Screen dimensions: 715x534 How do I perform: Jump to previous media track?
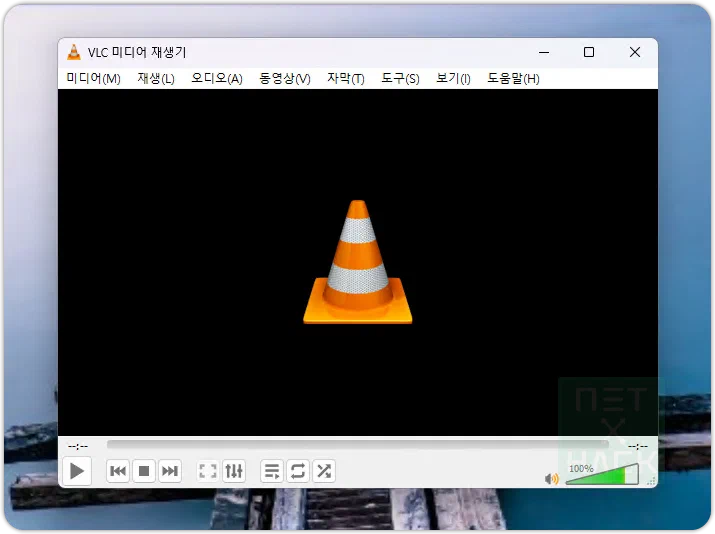pos(118,471)
